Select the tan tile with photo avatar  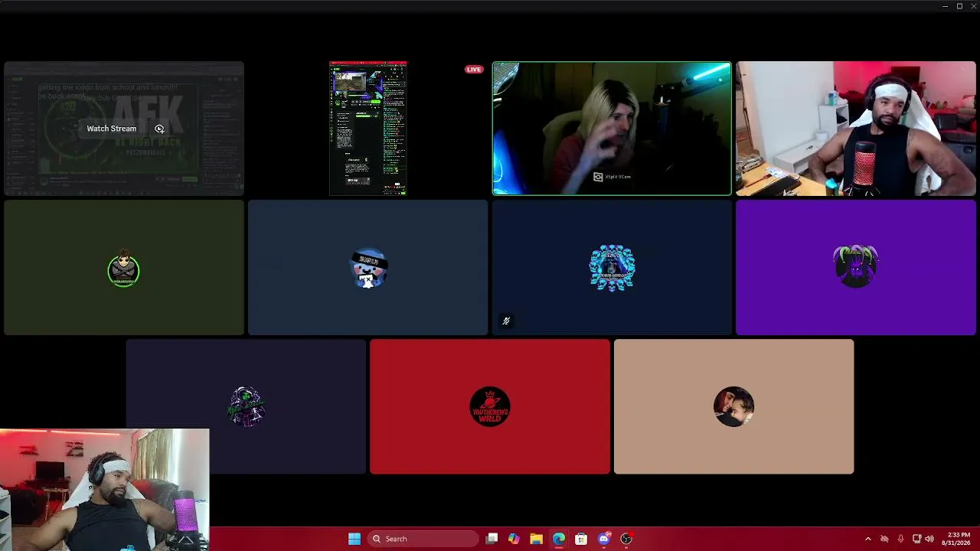[x=733, y=406]
